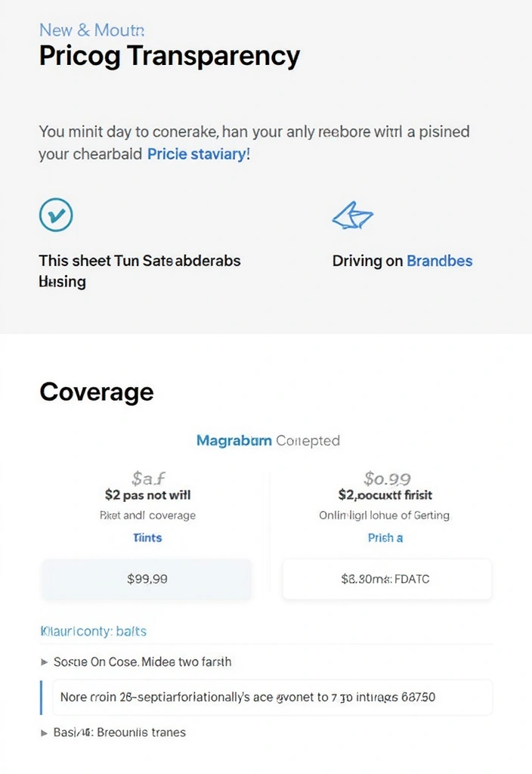Viewport: 532px width, 774px height.
Task: Switch to the "Magrabum" tab
Action: 234,440
